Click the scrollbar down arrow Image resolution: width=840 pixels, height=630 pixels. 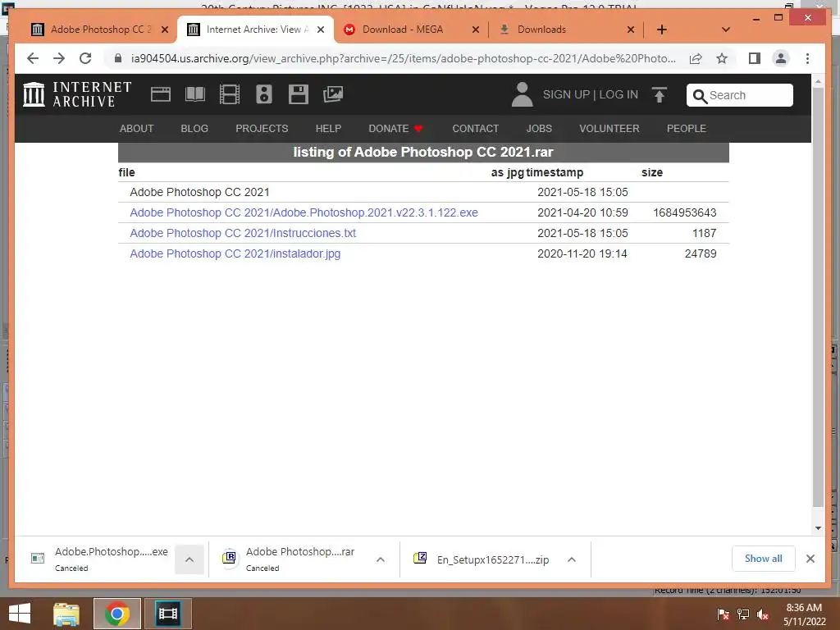point(818,528)
